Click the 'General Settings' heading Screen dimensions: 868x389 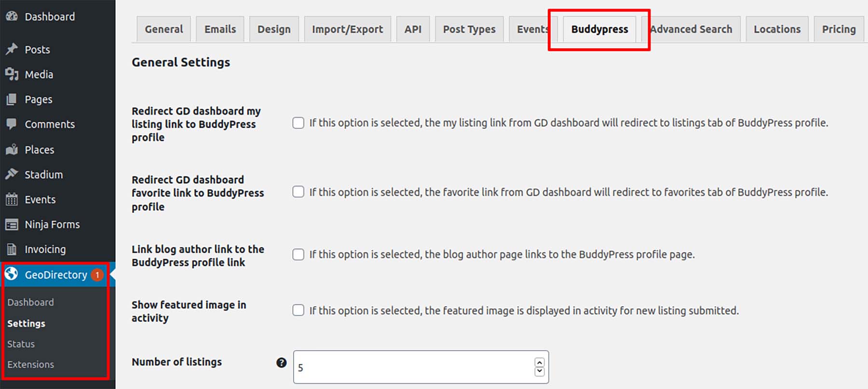[181, 63]
